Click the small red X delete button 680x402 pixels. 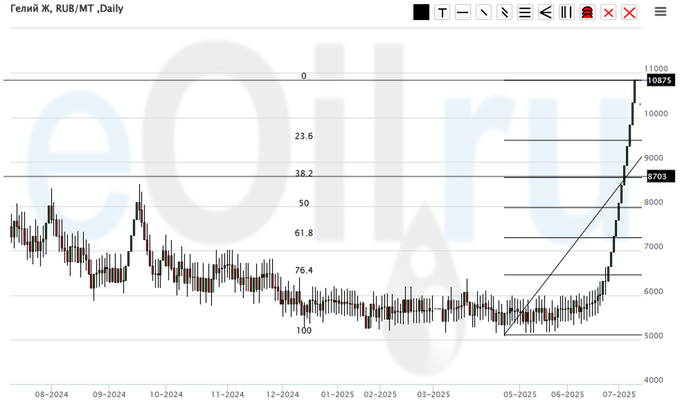coord(608,12)
